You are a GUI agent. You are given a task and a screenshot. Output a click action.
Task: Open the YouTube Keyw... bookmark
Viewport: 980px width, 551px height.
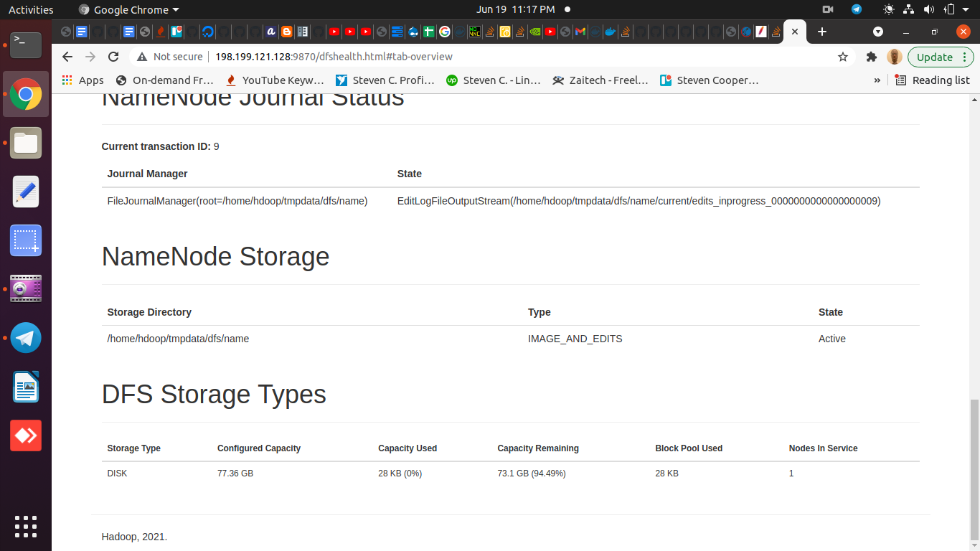275,80
